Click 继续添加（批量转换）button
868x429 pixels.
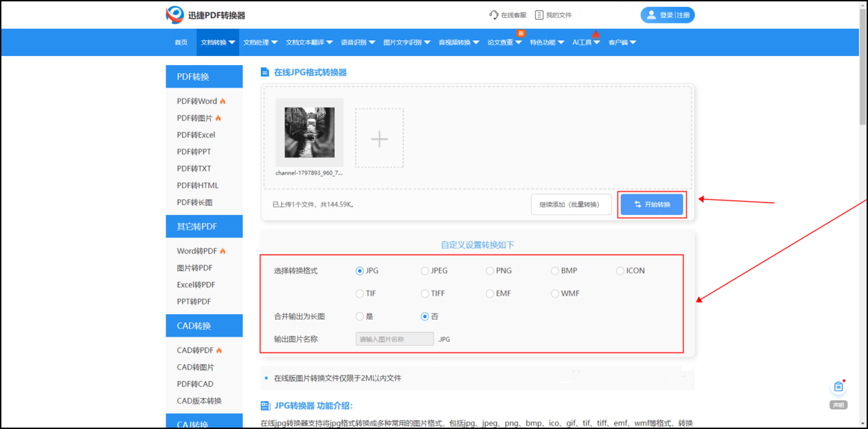tap(571, 204)
